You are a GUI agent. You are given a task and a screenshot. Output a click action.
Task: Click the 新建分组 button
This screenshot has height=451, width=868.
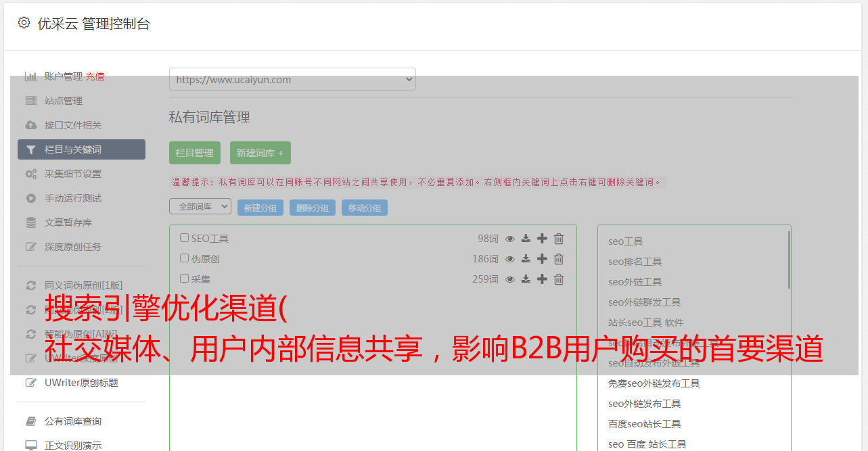point(260,208)
